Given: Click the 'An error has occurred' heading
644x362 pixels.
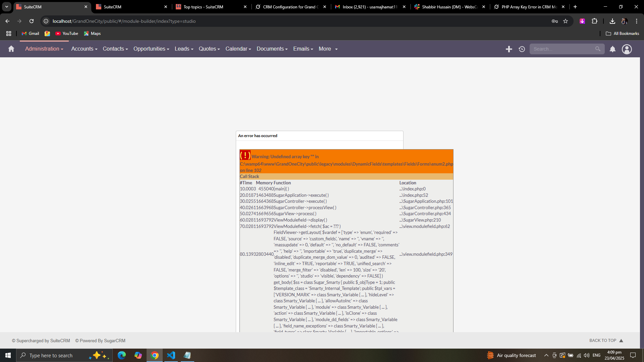Looking at the screenshot, I should coord(258,136).
